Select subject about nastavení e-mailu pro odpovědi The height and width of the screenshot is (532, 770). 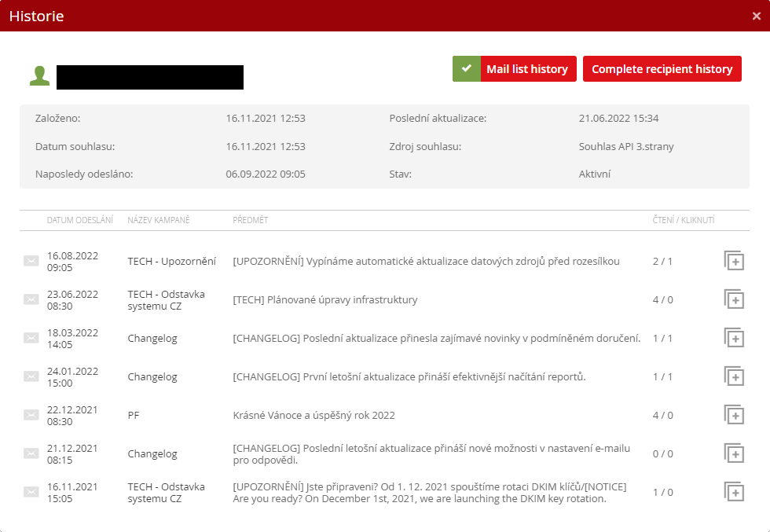[431, 454]
